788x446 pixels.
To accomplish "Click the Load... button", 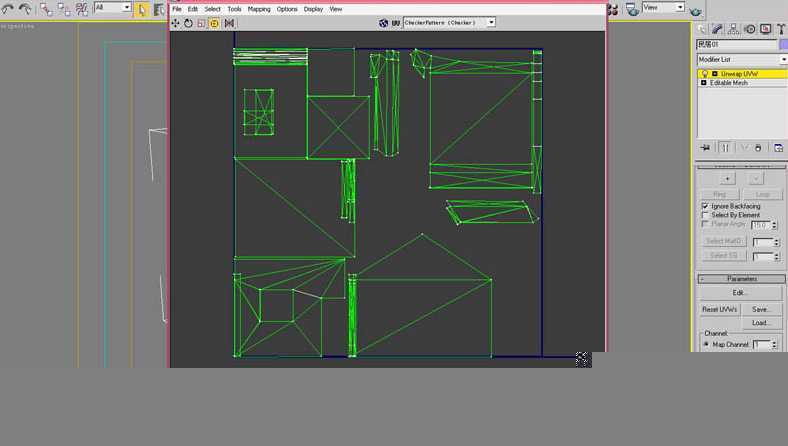I will tap(762, 323).
